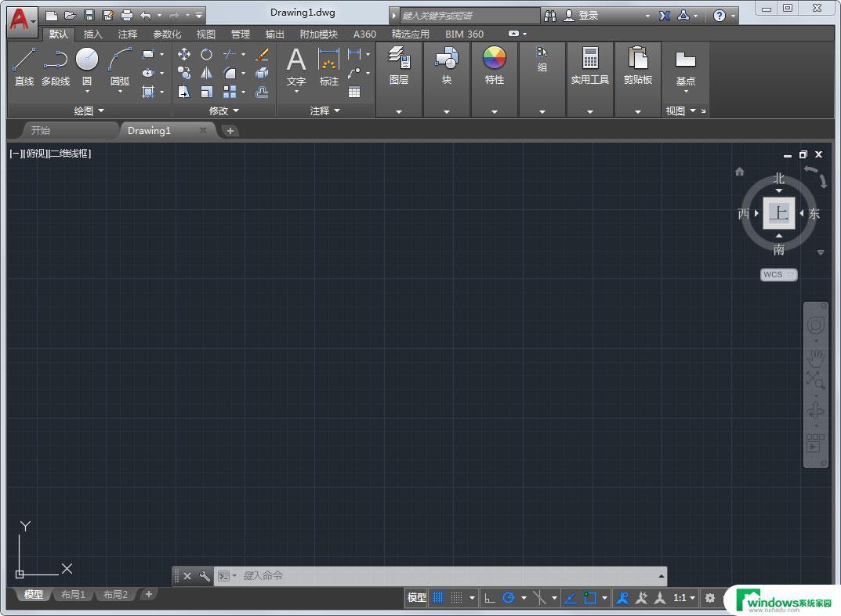
Task: Toggle grid display in status bar
Action: 438,597
